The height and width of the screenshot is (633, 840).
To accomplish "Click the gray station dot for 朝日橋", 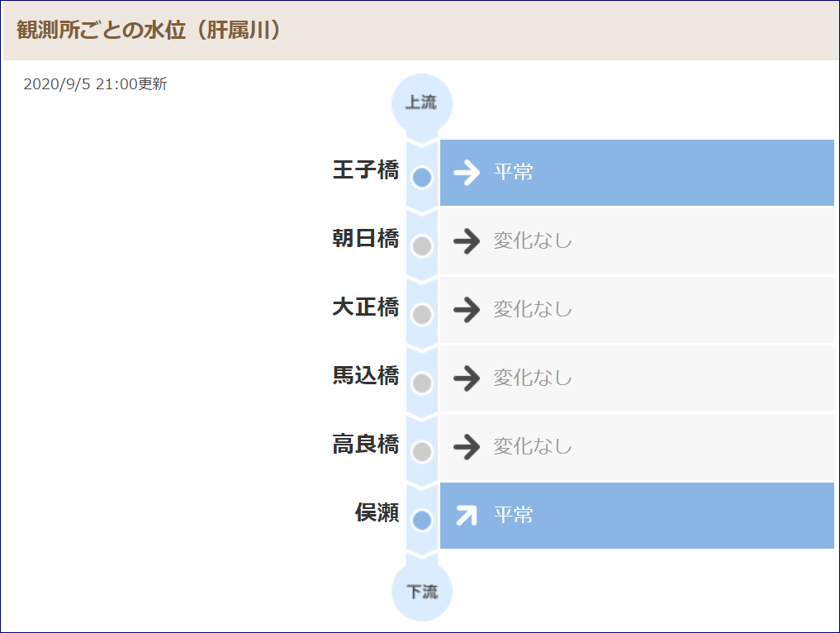I will pyautogui.click(x=422, y=246).
